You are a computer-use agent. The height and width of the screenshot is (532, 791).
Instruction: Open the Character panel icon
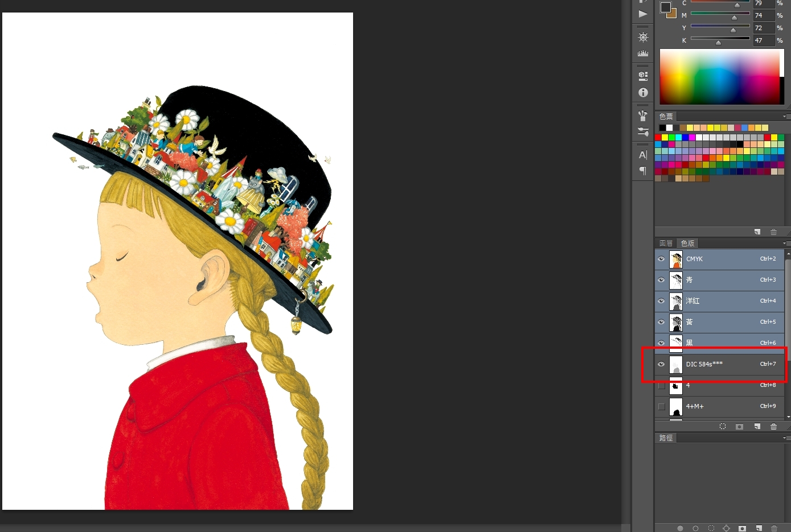(643, 155)
